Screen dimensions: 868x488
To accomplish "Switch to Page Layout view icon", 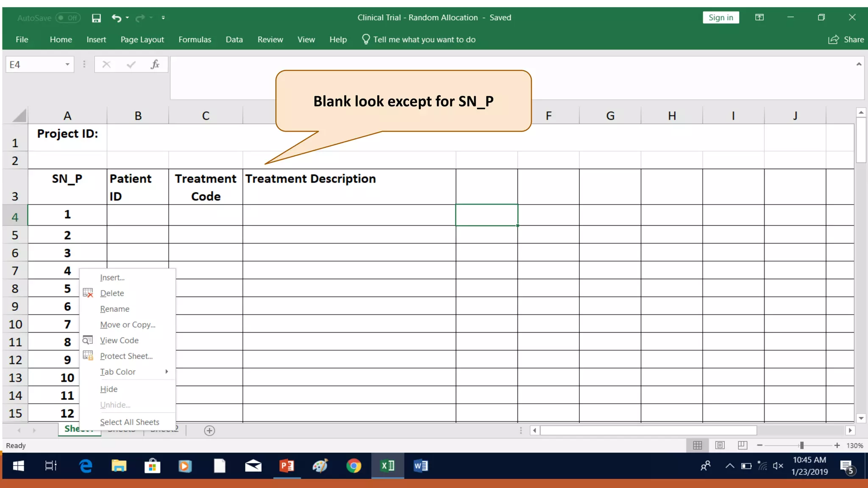I will click(720, 445).
